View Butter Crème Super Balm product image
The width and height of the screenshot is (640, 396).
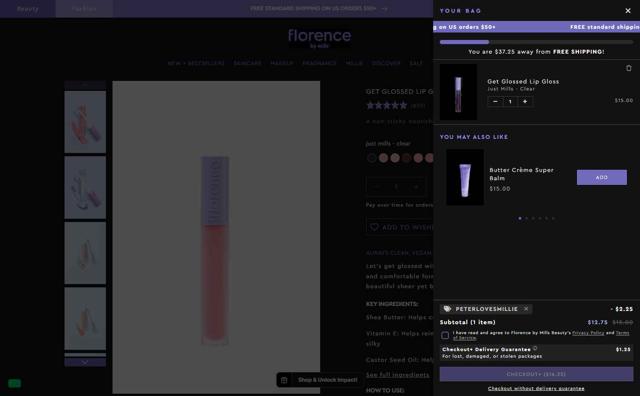click(465, 177)
